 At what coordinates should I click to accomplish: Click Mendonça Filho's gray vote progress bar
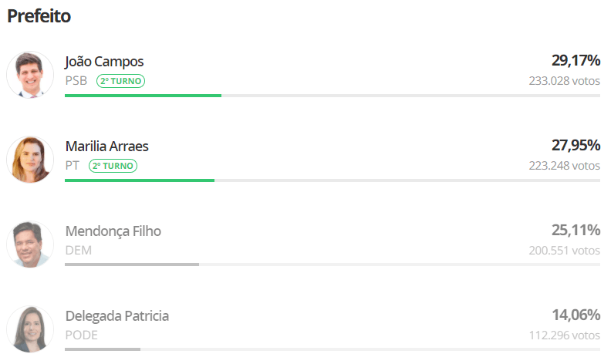click(x=132, y=265)
